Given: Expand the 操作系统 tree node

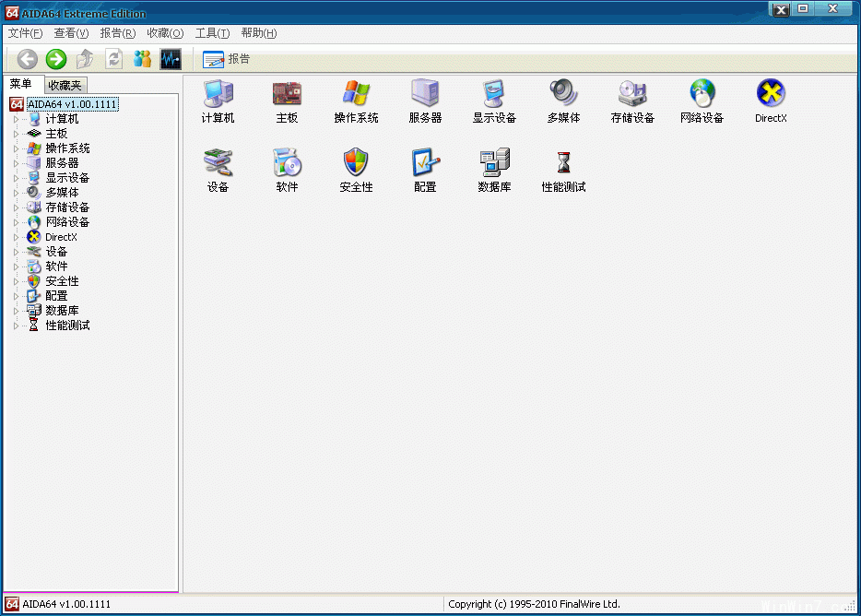Looking at the screenshot, I should [x=15, y=148].
